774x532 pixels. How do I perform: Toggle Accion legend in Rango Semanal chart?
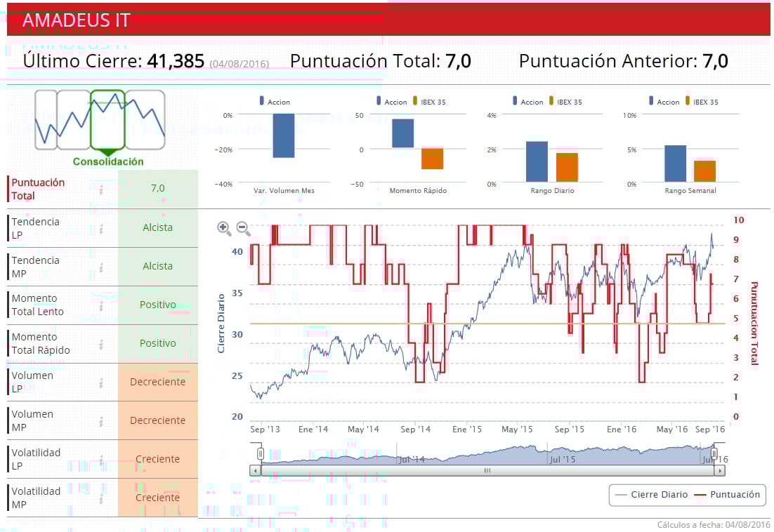pos(664,101)
